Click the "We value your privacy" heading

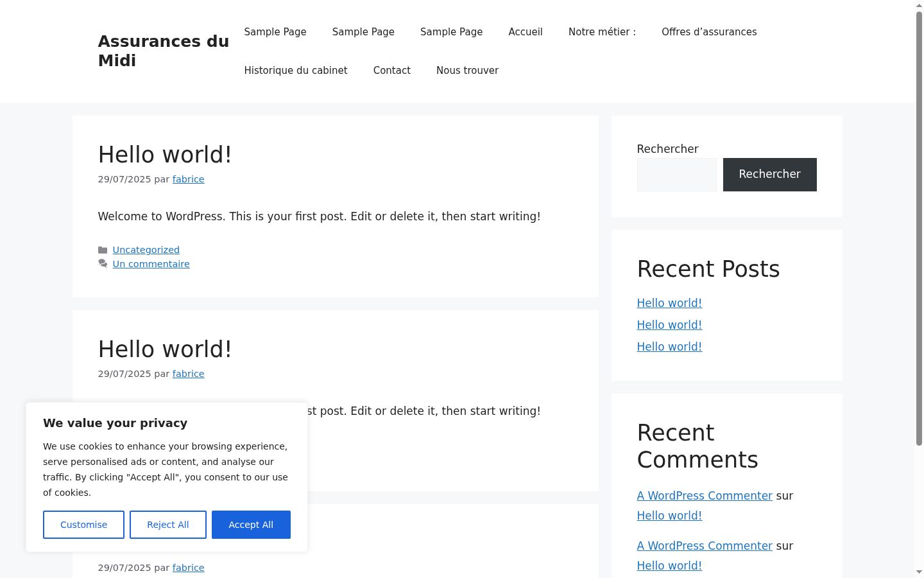pyautogui.click(x=116, y=423)
